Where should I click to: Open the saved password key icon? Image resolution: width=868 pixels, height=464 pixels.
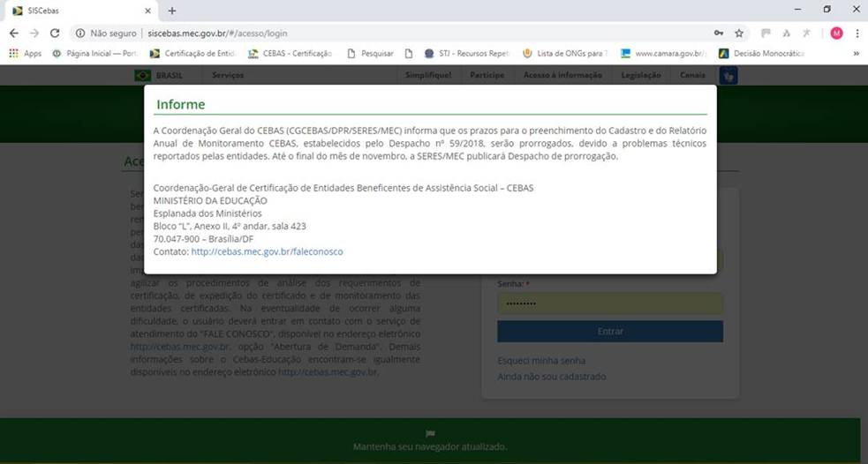[719, 34]
